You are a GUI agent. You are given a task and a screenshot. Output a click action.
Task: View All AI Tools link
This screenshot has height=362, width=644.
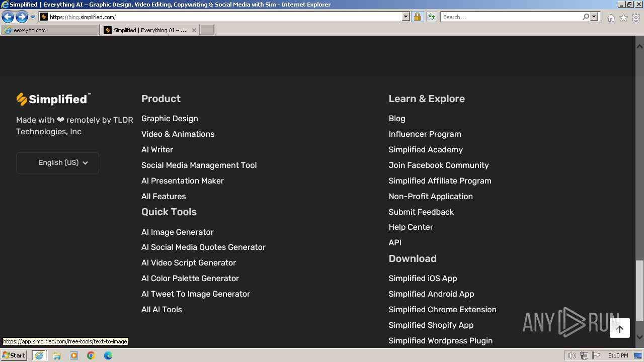[x=162, y=310]
